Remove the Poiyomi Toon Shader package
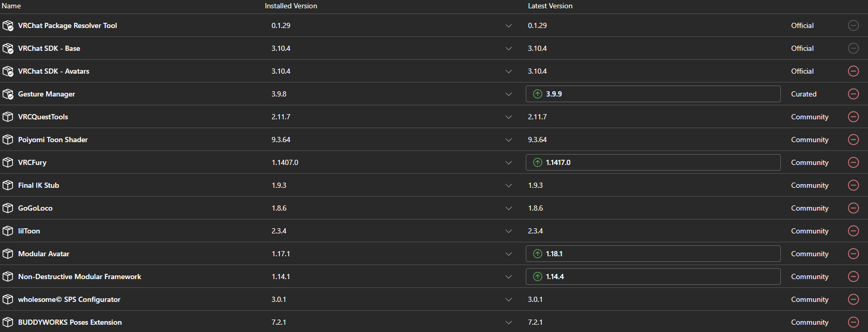Screen dimensions: 868x332 click(x=853, y=140)
